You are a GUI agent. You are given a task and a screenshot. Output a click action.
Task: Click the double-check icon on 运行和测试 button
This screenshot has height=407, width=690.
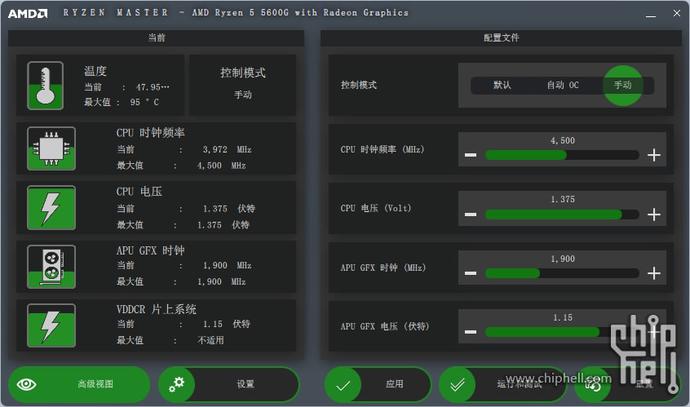click(457, 385)
